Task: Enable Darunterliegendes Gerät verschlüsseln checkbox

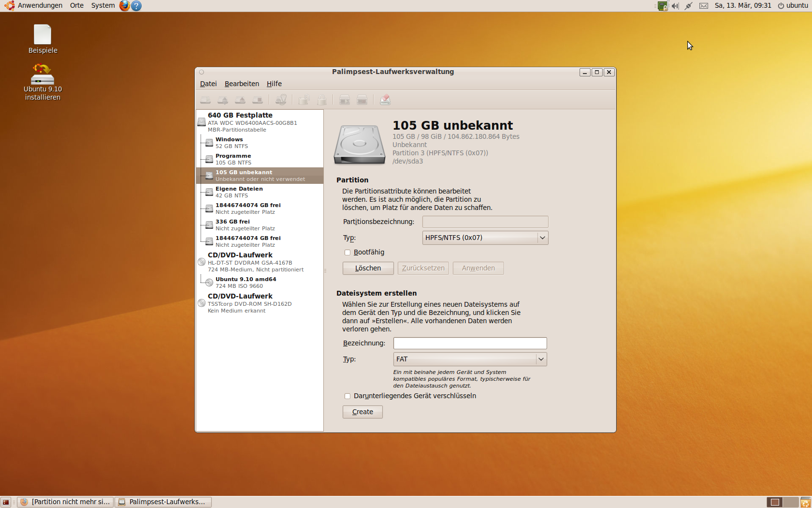Action: point(348,396)
